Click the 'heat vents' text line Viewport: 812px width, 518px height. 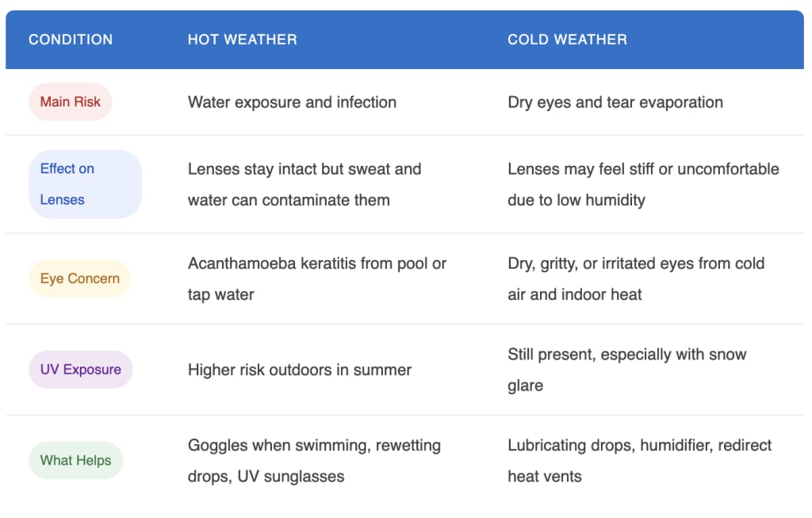(544, 477)
